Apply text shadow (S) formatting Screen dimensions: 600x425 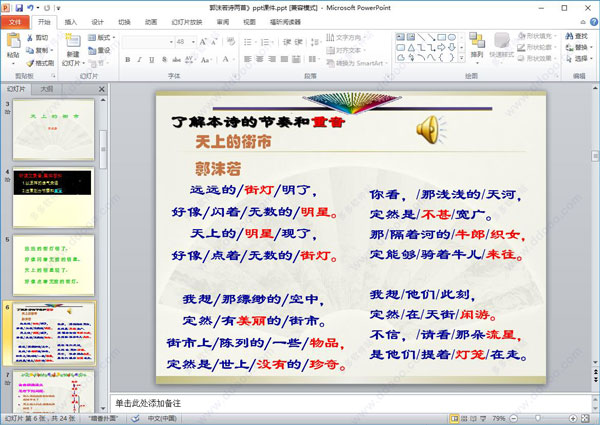[164, 59]
